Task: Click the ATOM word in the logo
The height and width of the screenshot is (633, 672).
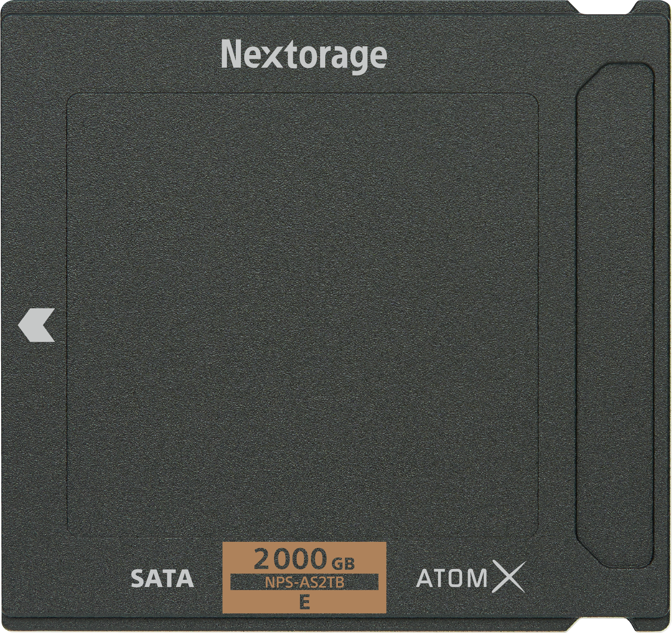Action: click(452, 578)
